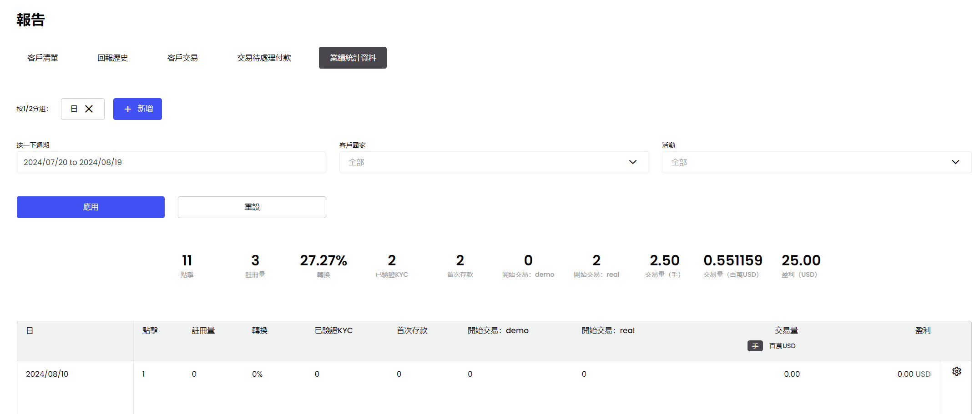
Task: Toggle trading volume unit to 手
Action: (x=755, y=346)
